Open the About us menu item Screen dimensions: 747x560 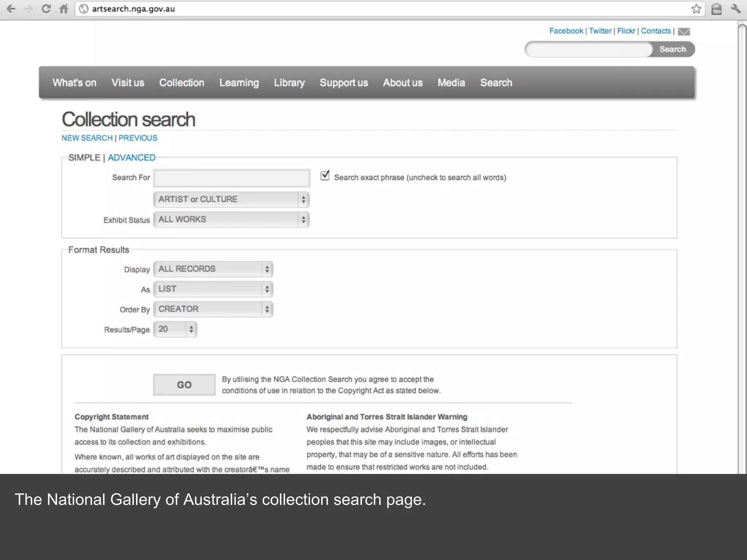403,83
